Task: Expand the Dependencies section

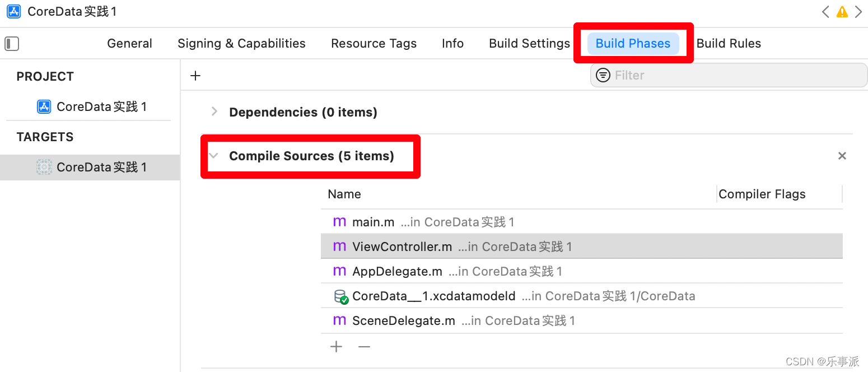Action: (214, 111)
